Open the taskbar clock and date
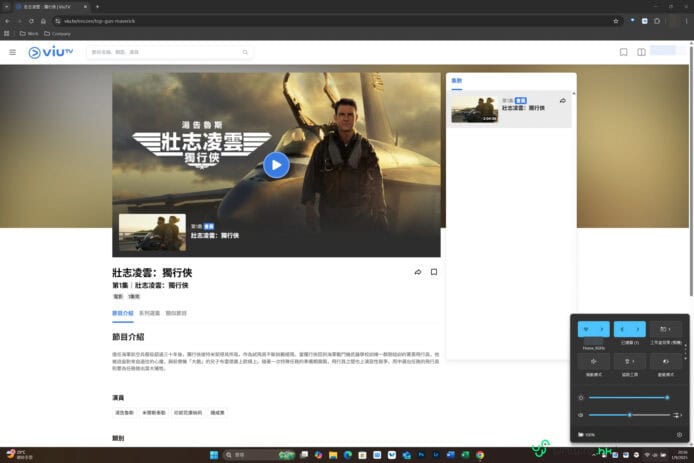 coord(679,455)
